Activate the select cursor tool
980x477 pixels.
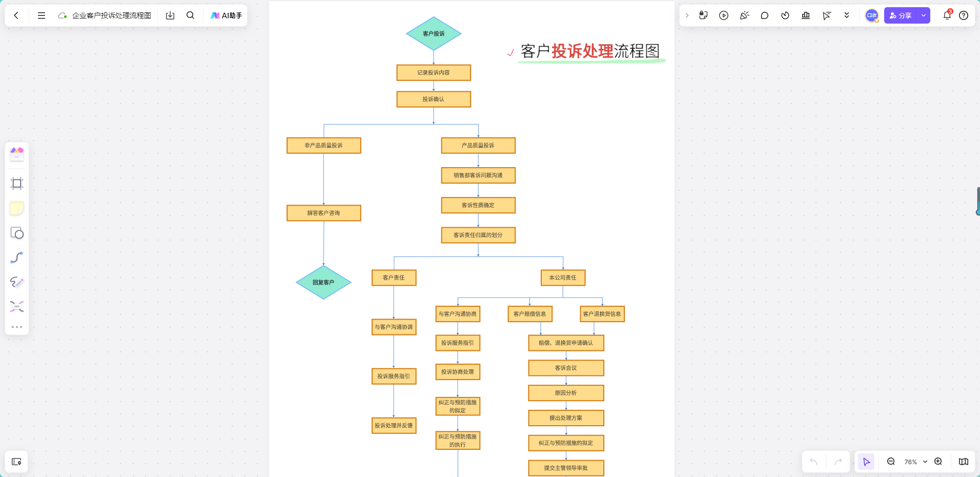(866, 462)
